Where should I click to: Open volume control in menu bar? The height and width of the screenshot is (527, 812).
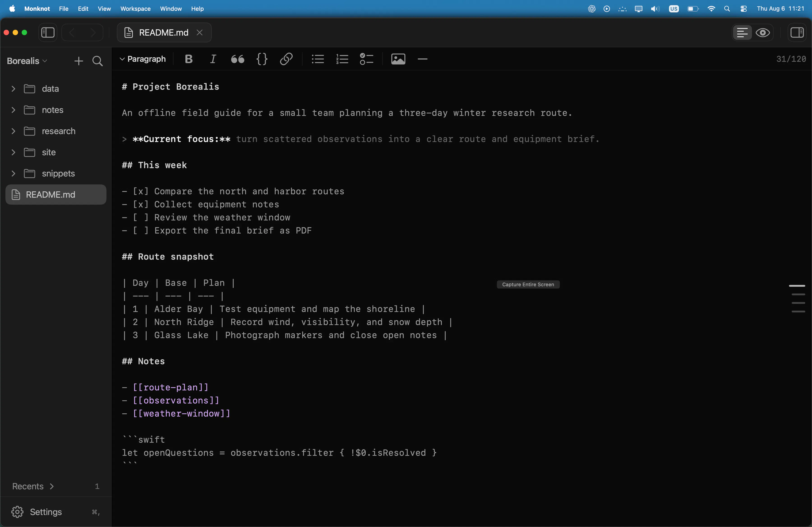click(655, 9)
